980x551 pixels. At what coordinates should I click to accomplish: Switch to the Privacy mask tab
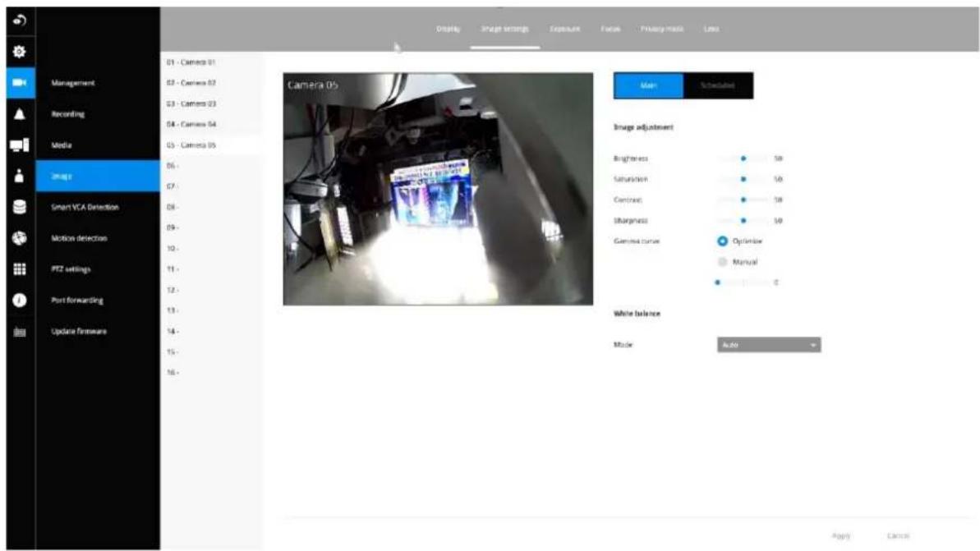pos(662,29)
